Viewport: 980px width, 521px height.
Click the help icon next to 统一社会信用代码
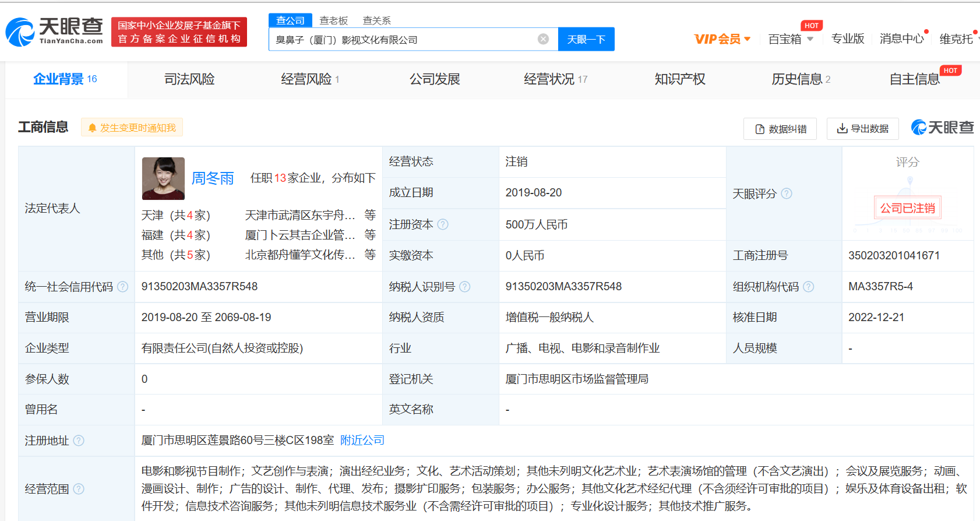122,287
